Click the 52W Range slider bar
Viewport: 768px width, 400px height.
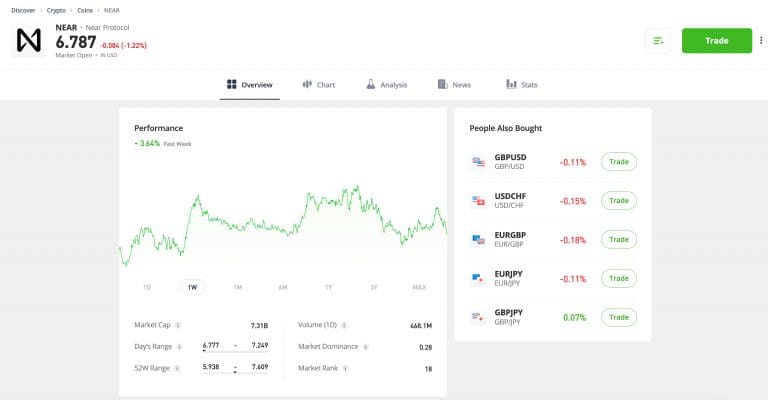point(235,373)
